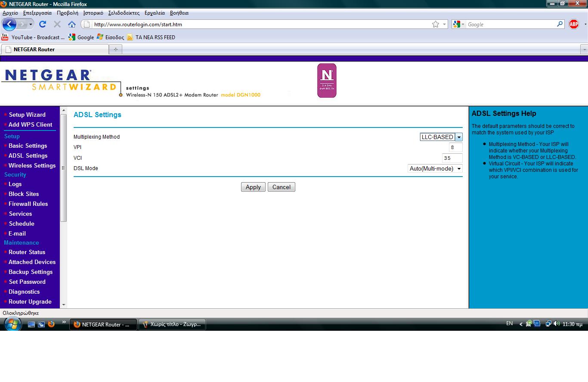Go back with Firefox back arrow
The height and width of the screenshot is (382, 588).
[x=9, y=24]
